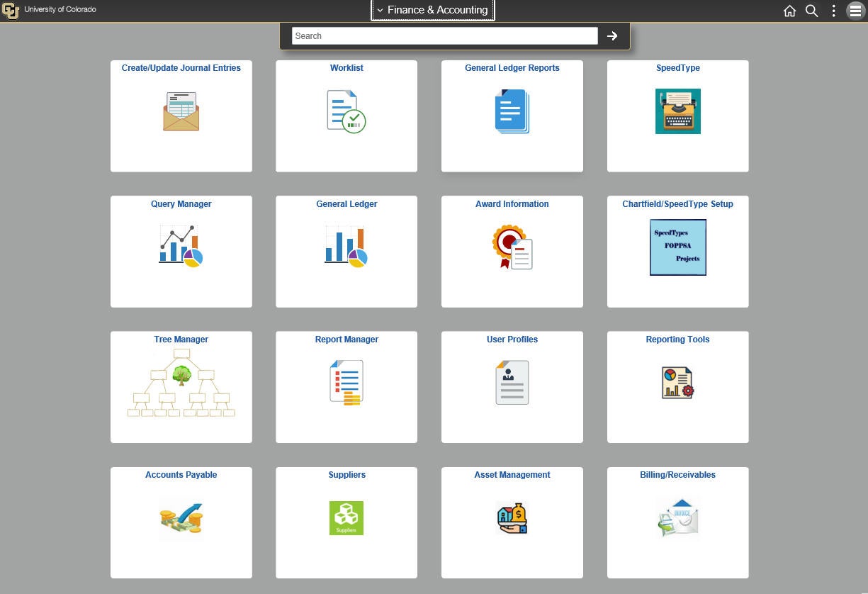The height and width of the screenshot is (594, 868).
Task: Click the Report Manager list document icon
Action: coord(346,382)
